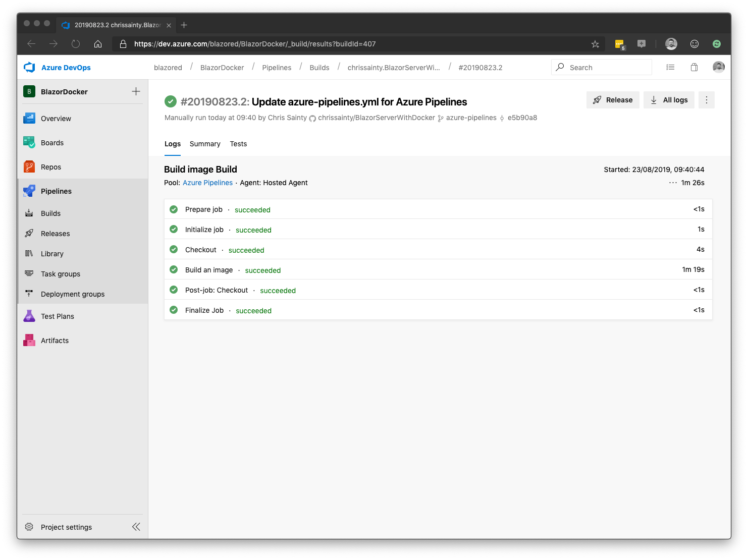Viewport: 748px width, 560px height.
Task: Open the marketplace shopping bag icon
Action: [694, 67]
